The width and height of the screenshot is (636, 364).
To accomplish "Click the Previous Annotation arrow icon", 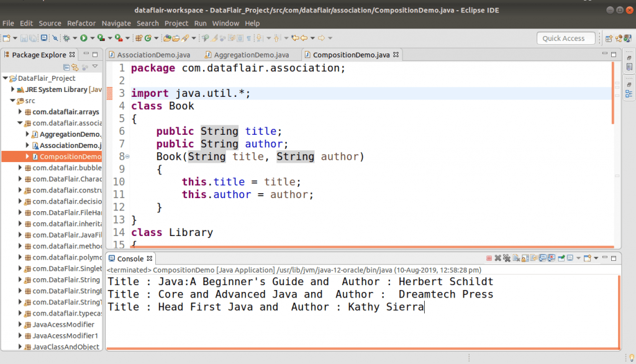I will pos(276,38).
